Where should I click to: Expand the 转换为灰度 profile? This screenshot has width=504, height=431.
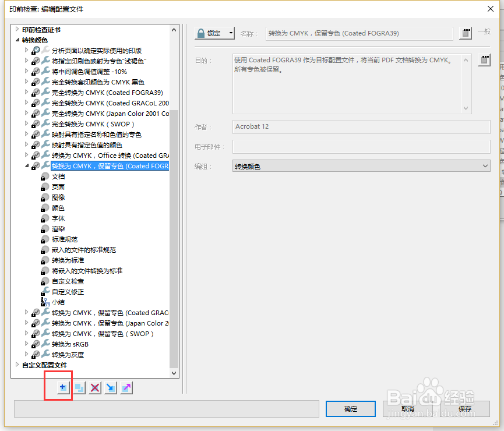[27, 354]
